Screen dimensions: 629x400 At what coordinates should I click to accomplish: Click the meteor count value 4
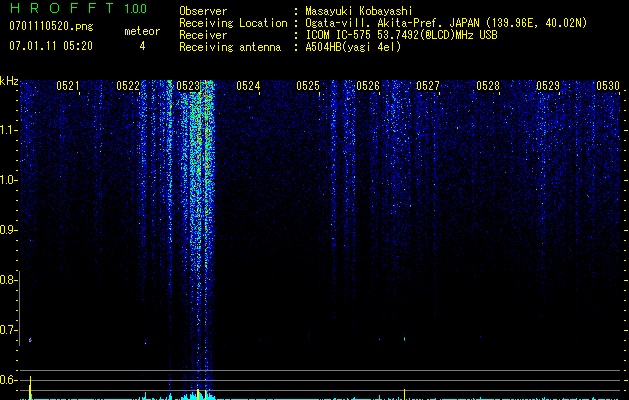pyautogui.click(x=142, y=46)
